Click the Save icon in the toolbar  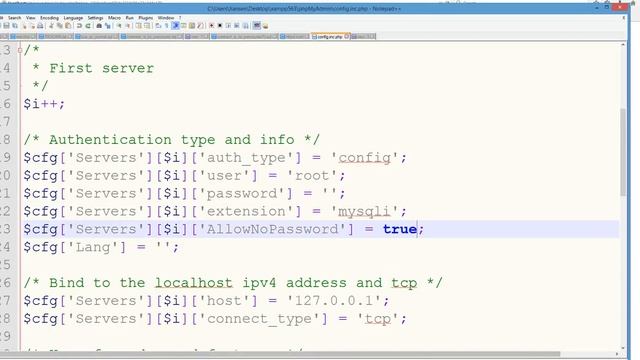point(7,26)
